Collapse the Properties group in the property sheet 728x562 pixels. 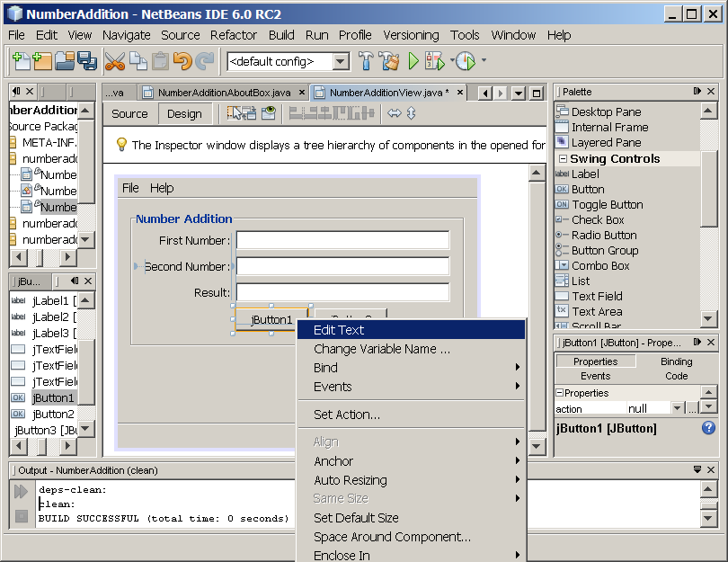tap(559, 393)
